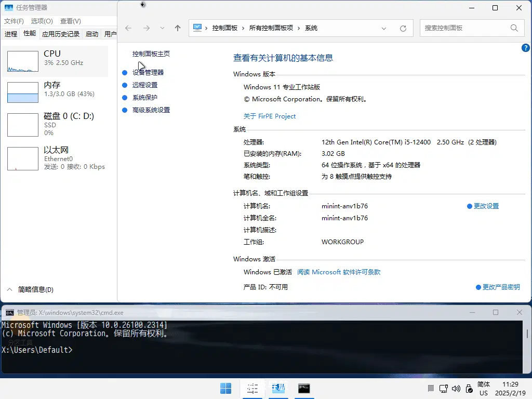Open recent locations dropdown arrow

[162, 28]
